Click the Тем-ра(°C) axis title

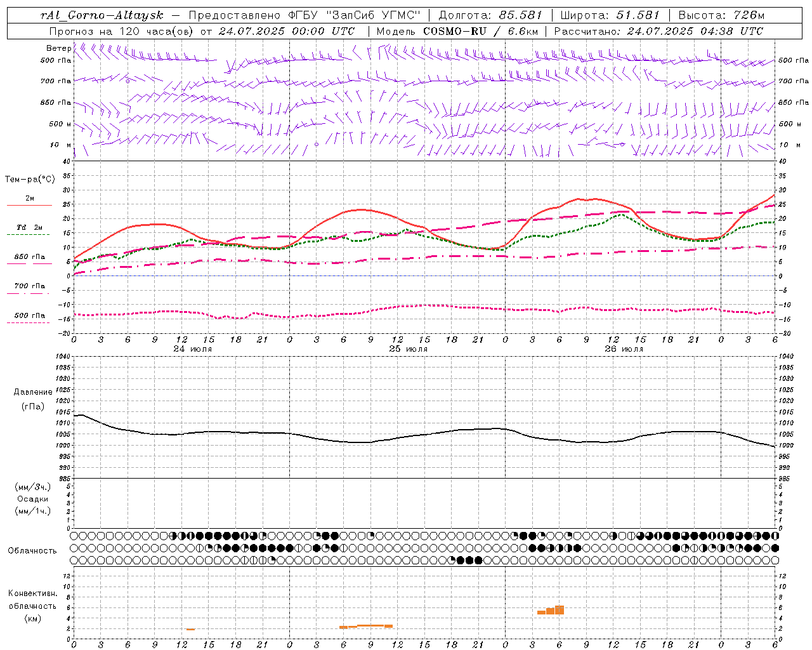[x=30, y=180]
